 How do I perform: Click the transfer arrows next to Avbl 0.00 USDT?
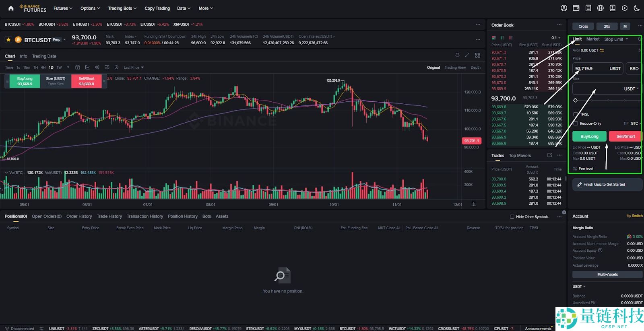602,50
